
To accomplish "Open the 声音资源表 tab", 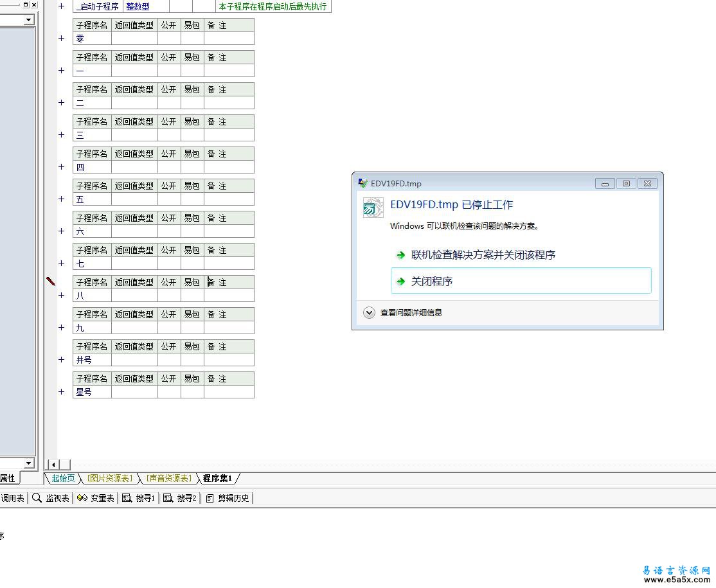I will click(x=168, y=478).
